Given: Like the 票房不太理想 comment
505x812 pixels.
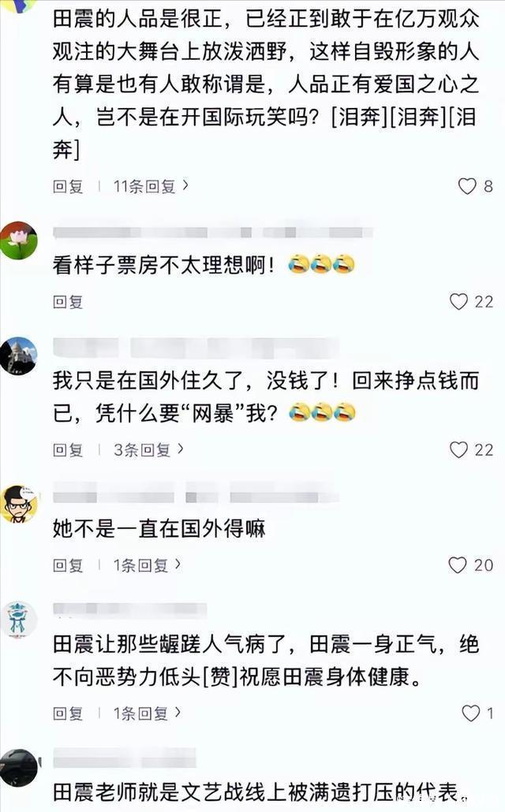Looking at the screenshot, I should tap(458, 301).
